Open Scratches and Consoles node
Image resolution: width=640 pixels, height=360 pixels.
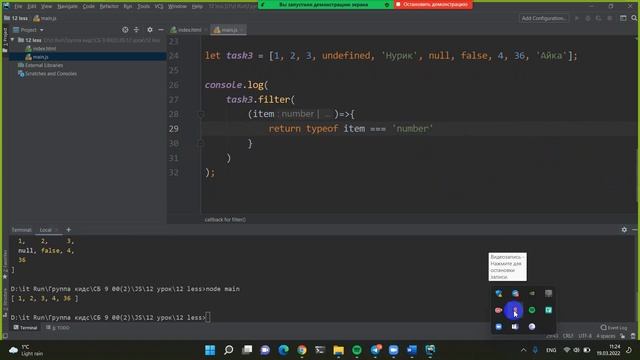click(x=47, y=73)
